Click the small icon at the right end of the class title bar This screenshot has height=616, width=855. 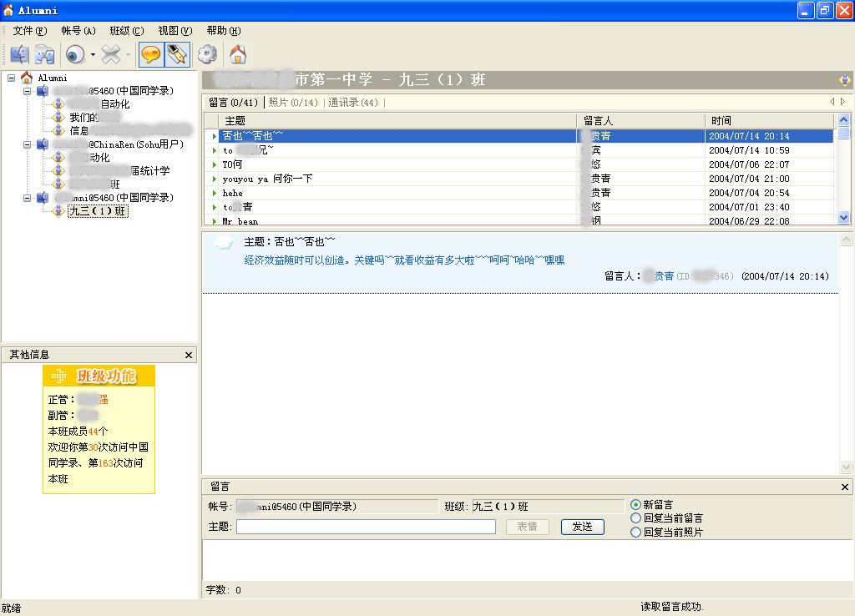click(x=845, y=80)
